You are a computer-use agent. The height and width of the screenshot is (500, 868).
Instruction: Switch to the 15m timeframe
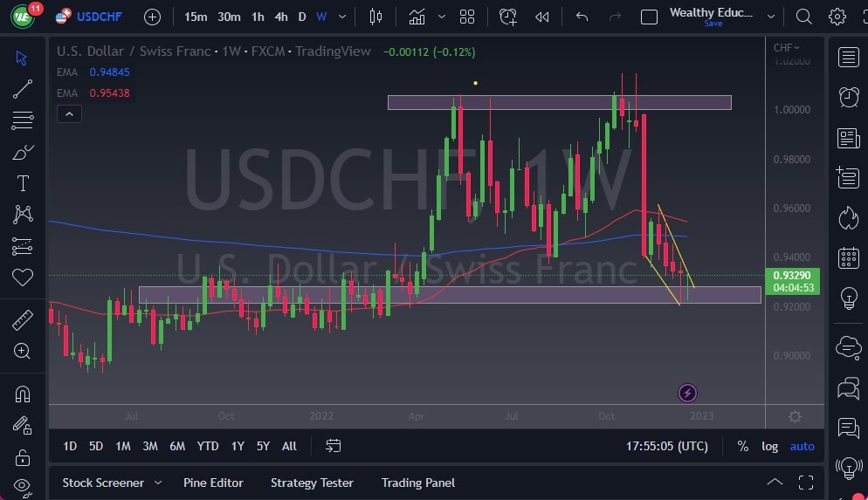tap(196, 17)
